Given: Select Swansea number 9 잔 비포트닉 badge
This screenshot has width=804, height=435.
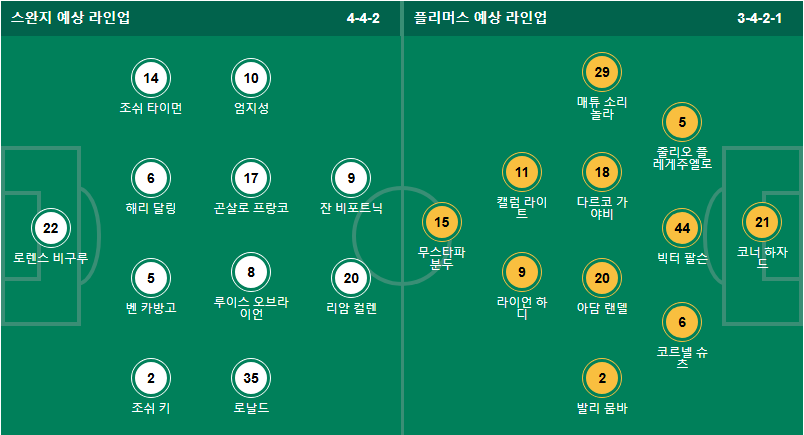Looking at the screenshot, I should click(x=351, y=178).
